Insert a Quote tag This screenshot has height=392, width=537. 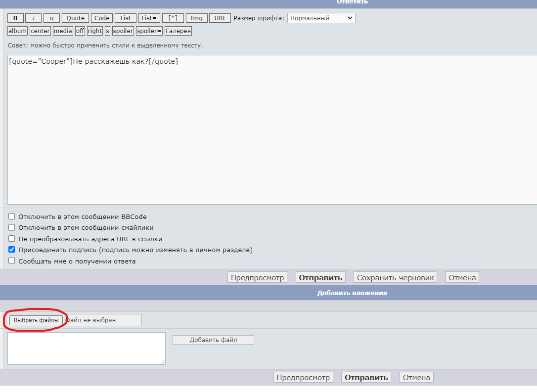[75, 18]
